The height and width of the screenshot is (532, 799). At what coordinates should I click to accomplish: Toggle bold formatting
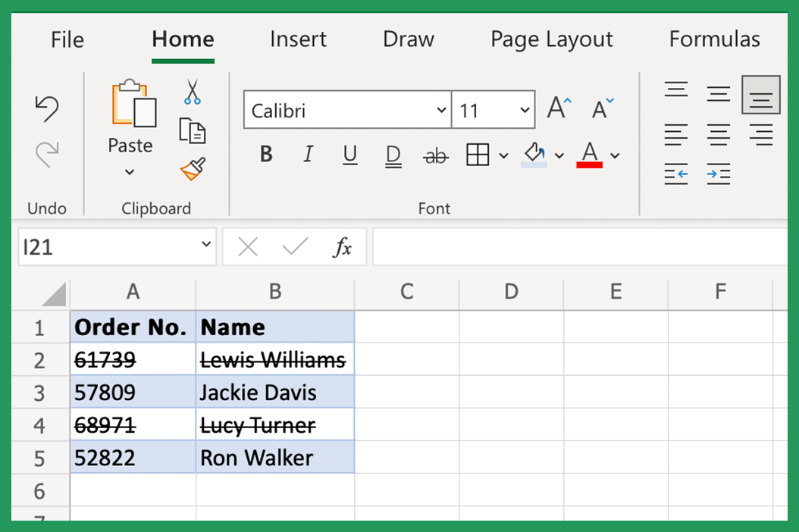pyautogui.click(x=265, y=154)
